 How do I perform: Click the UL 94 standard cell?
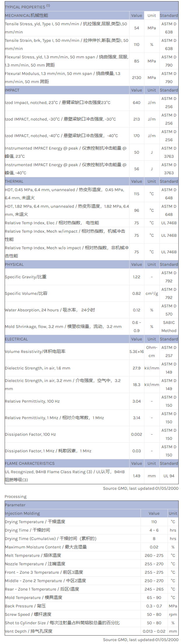169,476
